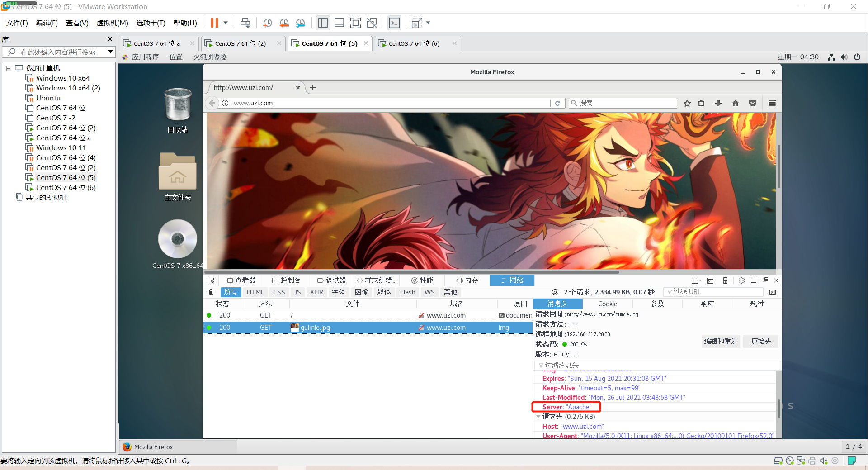
Task: Open the Firefox hamburger menu
Action: [x=772, y=103]
